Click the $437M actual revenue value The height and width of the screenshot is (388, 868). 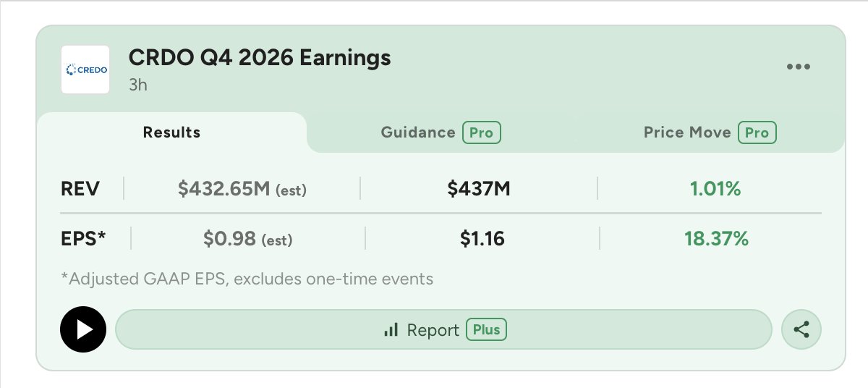479,190
